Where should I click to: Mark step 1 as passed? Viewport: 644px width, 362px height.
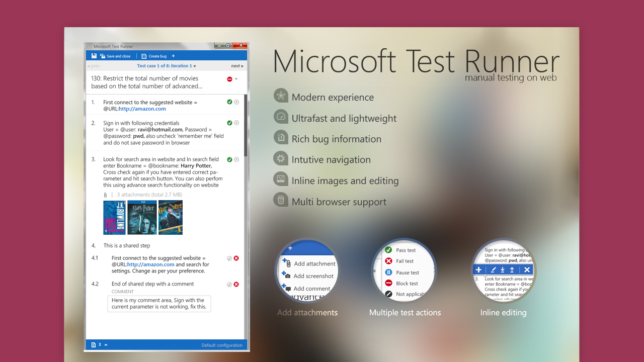click(x=229, y=102)
